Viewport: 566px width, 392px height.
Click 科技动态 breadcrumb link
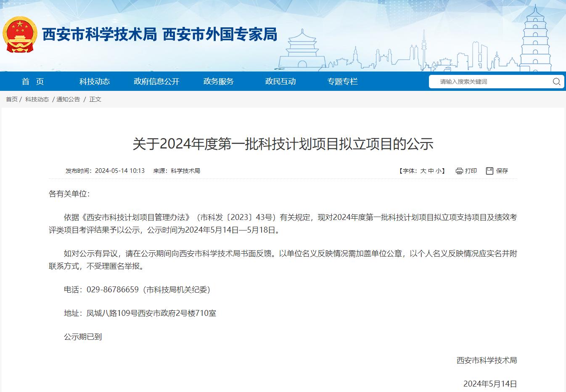[x=37, y=99]
